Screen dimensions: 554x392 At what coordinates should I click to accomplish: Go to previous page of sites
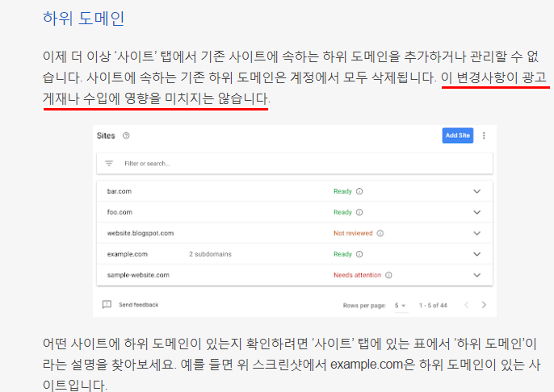467,305
